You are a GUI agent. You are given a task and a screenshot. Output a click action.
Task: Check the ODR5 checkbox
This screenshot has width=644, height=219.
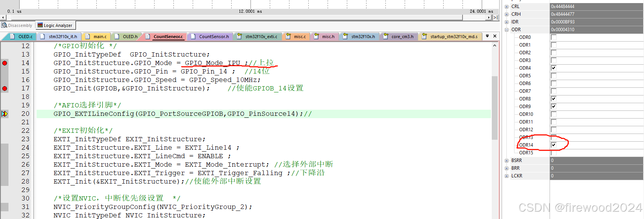553,76
